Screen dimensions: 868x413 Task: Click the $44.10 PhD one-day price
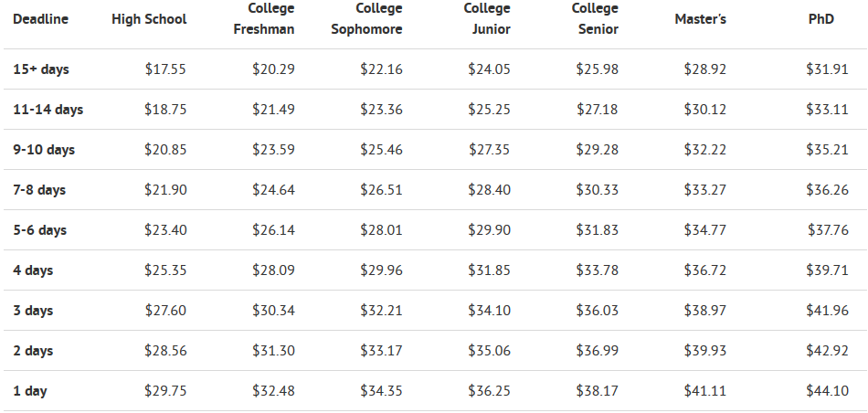point(827,391)
